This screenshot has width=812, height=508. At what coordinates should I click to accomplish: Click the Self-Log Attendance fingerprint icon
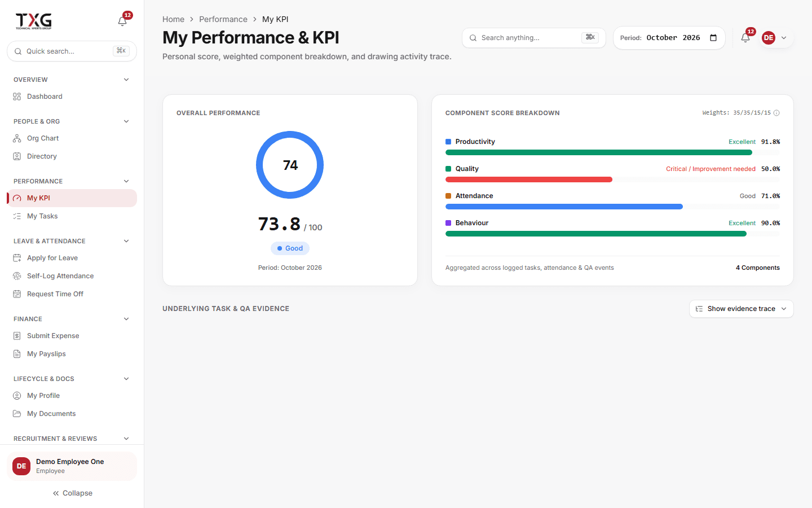(x=17, y=276)
